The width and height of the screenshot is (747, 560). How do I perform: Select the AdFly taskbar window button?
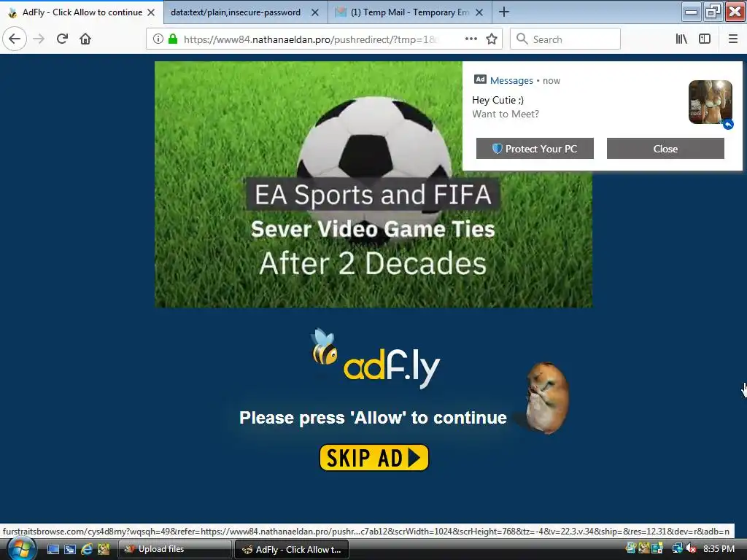[292, 549]
